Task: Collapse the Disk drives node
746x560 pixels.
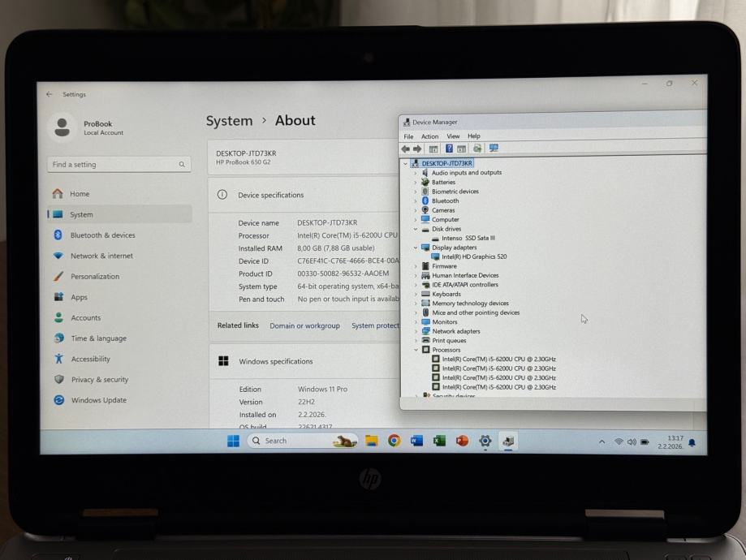Action: click(416, 229)
